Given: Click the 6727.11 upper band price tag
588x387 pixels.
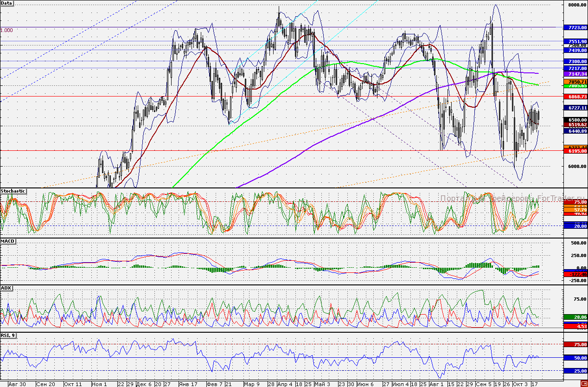Looking at the screenshot, I should pyautogui.click(x=575, y=108).
